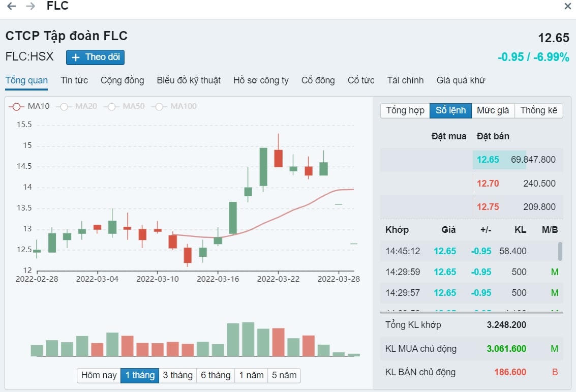
Task: Click the order list scrollbar thumb
Action: point(560,251)
